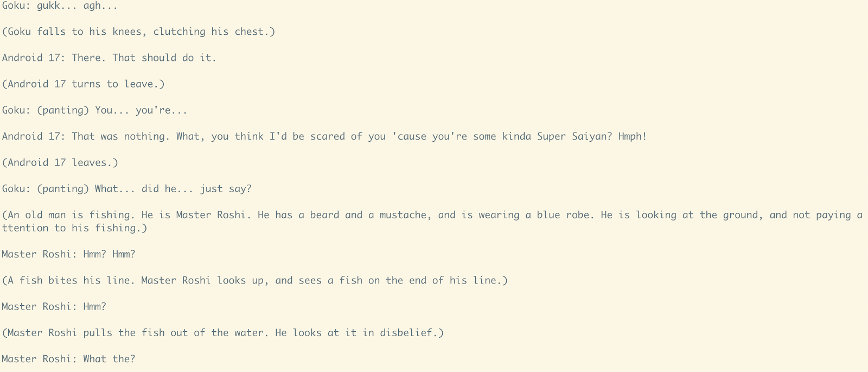The image size is (868, 372).
Task: Click 'What... did he... just say?' line
Action: tap(127, 188)
